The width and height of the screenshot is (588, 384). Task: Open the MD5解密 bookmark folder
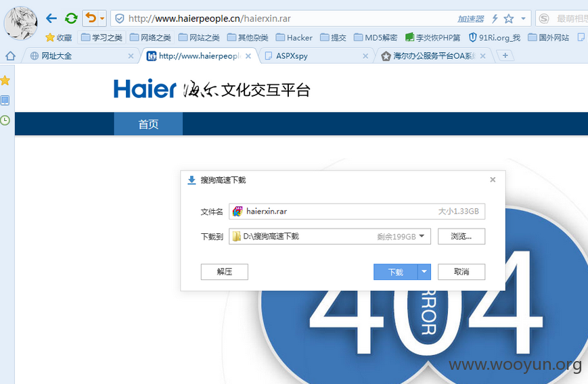click(x=376, y=37)
